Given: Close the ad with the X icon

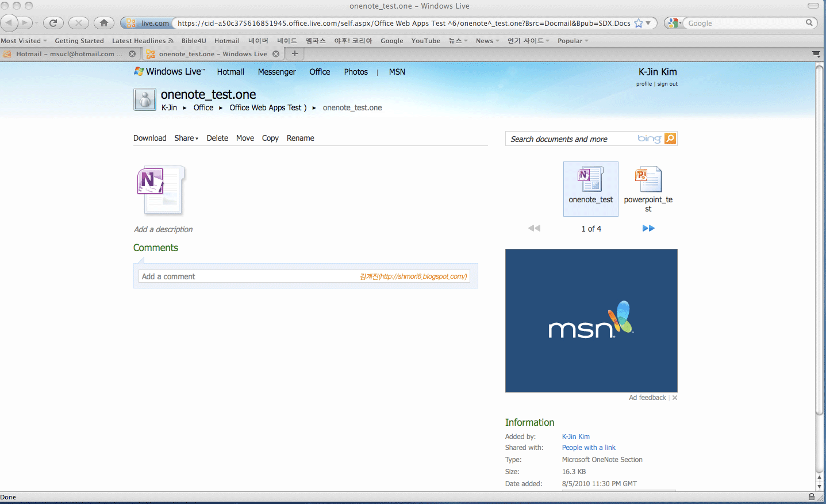Looking at the screenshot, I should (x=675, y=398).
